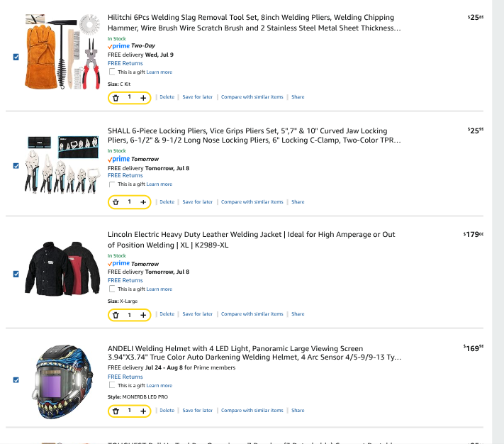The image size is (504, 444).
Task: Save the SHALL locking pliers for later
Action: (x=197, y=202)
